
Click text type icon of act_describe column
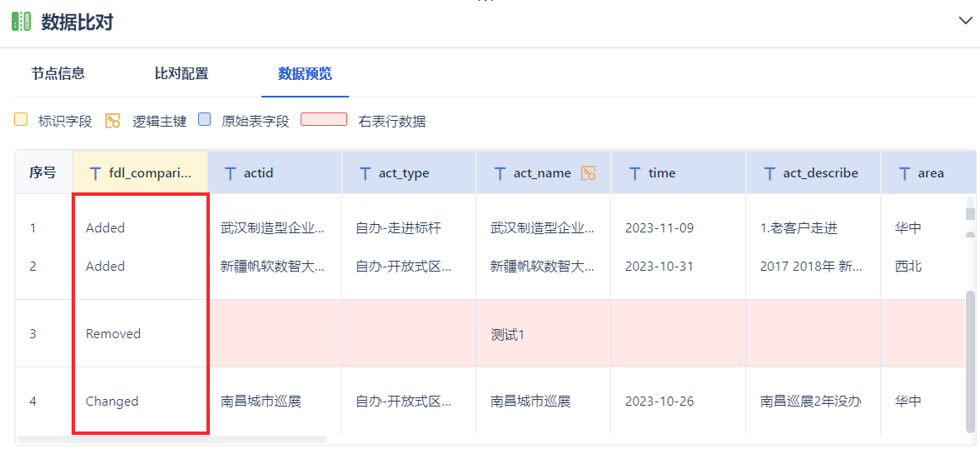(x=769, y=173)
